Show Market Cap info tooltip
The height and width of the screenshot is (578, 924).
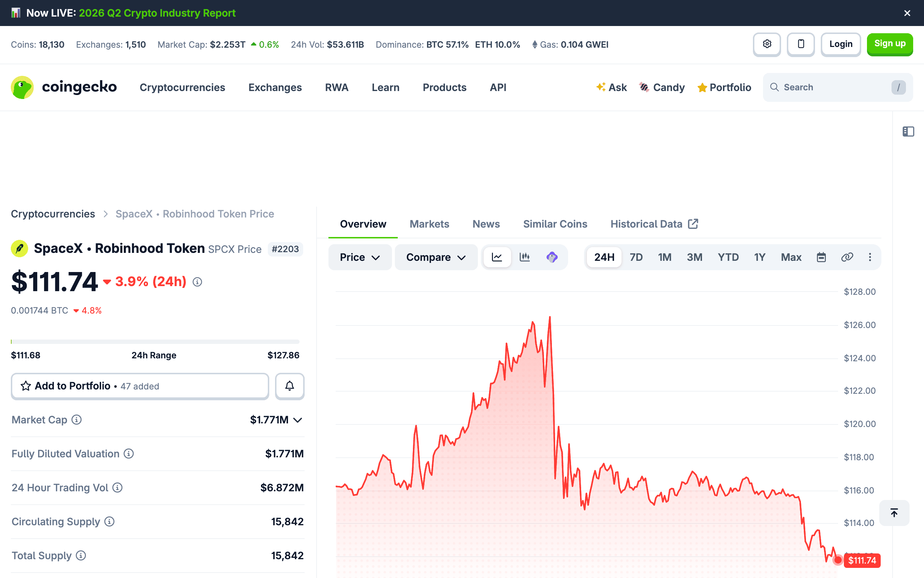pos(77,420)
